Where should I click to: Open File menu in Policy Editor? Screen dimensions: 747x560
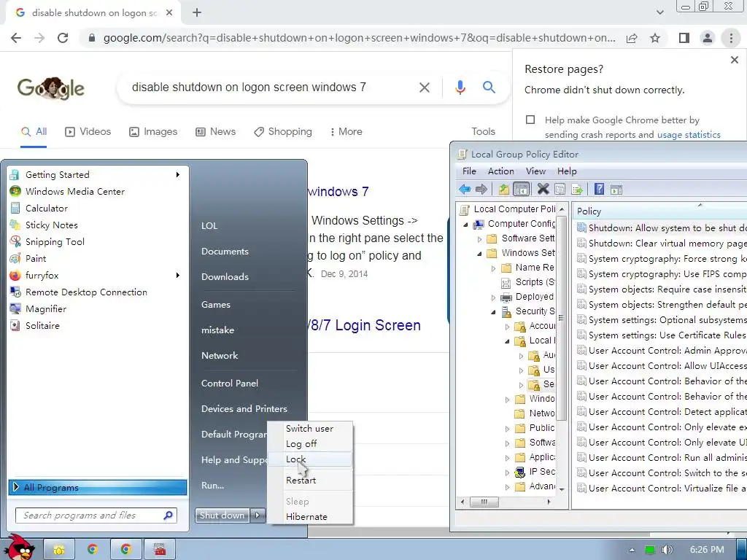(x=469, y=171)
